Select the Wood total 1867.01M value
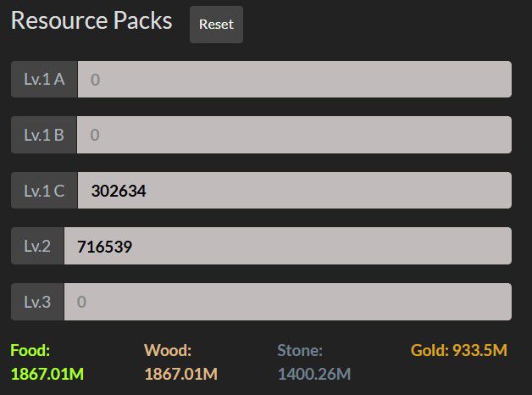Image resolution: width=532 pixels, height=395 pixels. [x=181, y=373]
